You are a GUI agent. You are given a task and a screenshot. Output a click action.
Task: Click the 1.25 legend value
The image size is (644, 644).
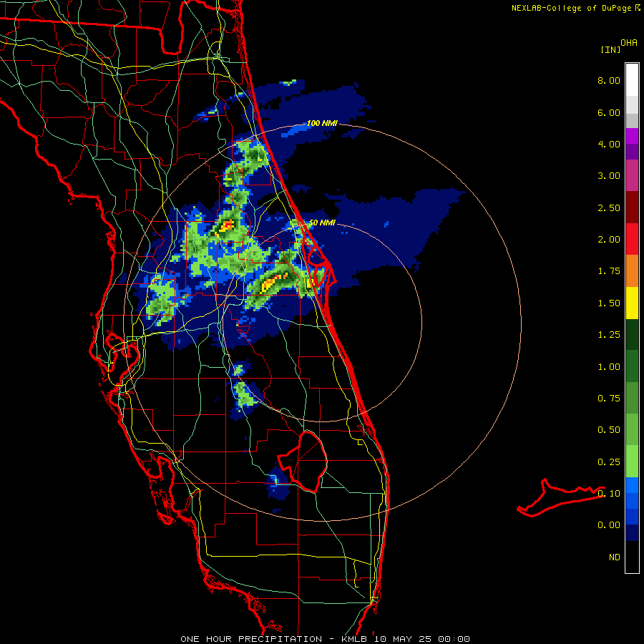609,335
